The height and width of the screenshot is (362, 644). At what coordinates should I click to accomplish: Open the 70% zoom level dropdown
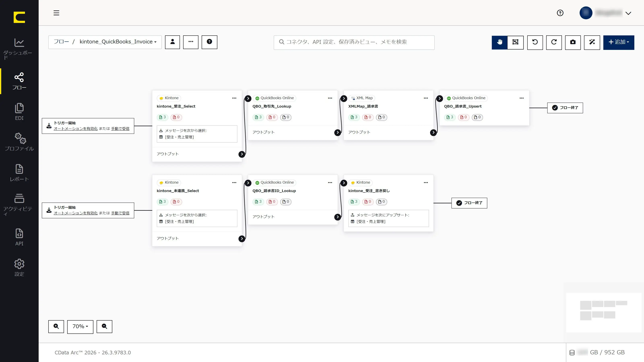click(80, 327)
